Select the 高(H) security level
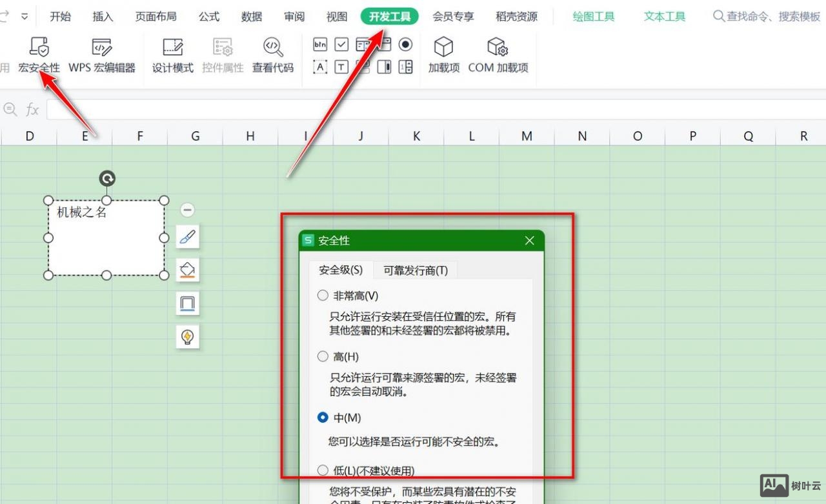This screenshot has width=826, height=504. coord(323,356)
